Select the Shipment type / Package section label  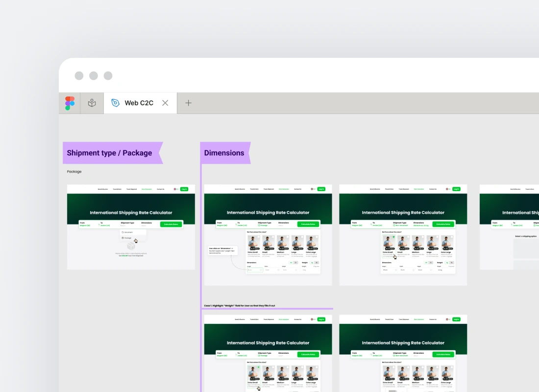tap(110, 153)
